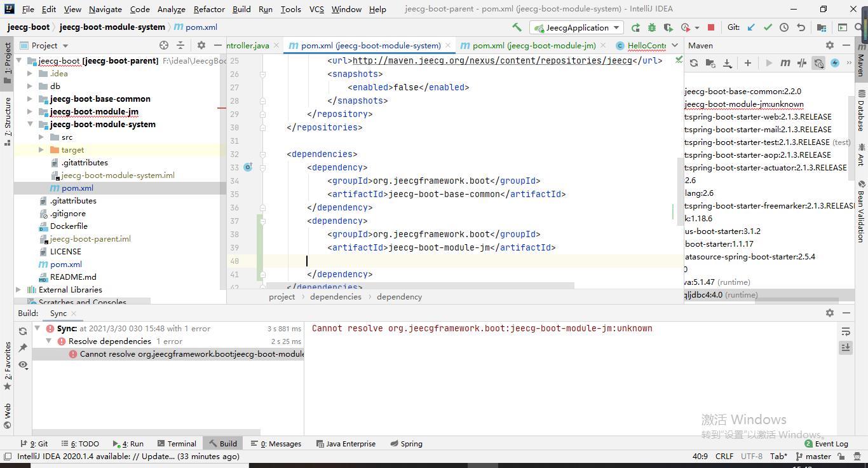
Task: Expand the profiler run dropdown arrow
Action: (697, 27)
